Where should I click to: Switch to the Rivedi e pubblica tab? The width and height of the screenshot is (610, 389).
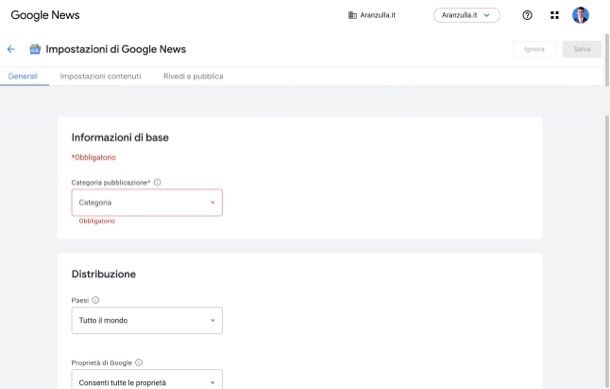193,76
